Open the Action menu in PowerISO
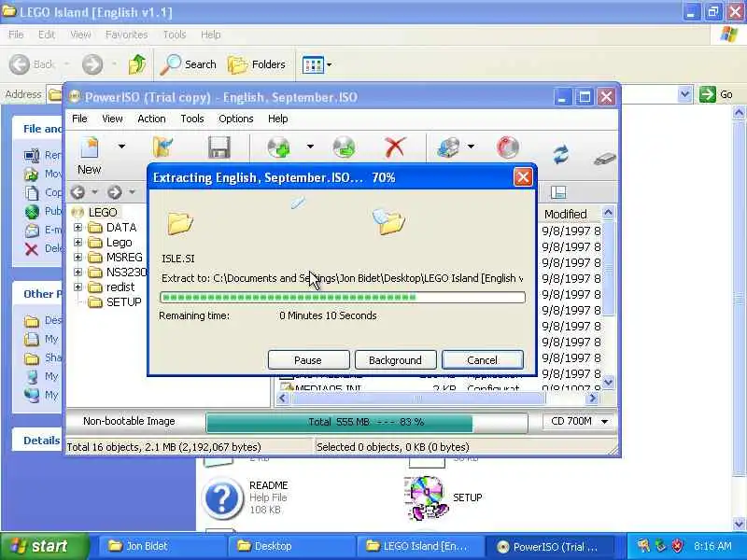 [151, 119]
